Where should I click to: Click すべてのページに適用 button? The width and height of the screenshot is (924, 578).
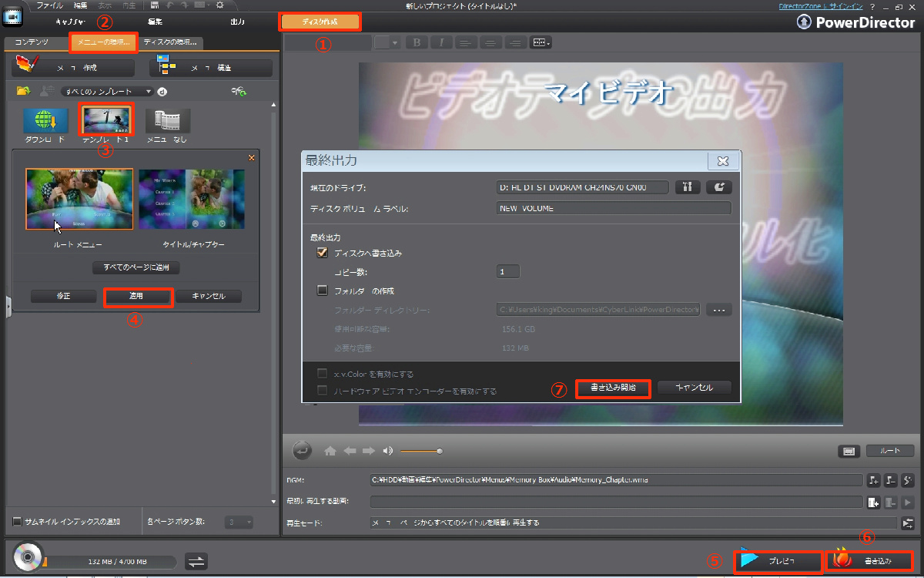tap(136, 267)
